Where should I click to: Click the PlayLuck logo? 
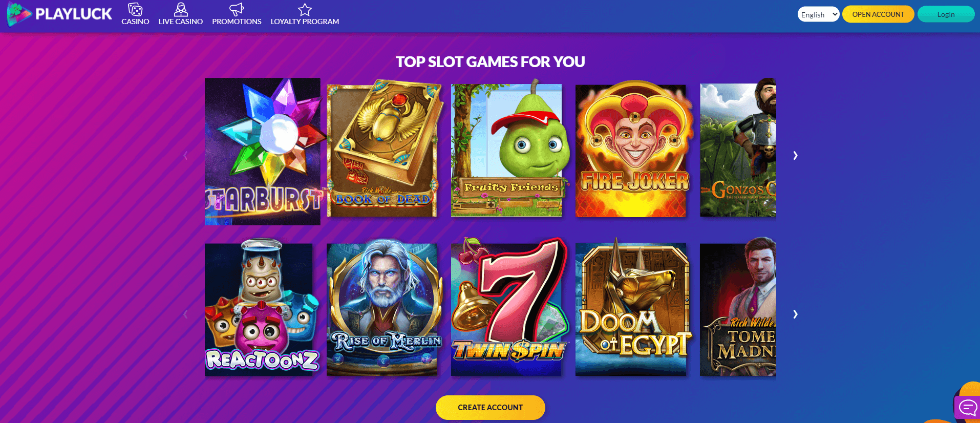59,14
